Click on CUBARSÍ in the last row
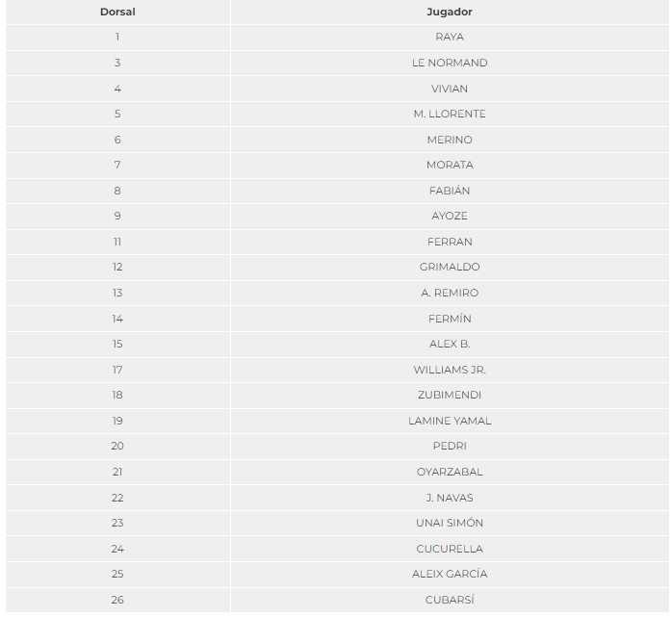 pyautogui.click(x=449, y=600)
